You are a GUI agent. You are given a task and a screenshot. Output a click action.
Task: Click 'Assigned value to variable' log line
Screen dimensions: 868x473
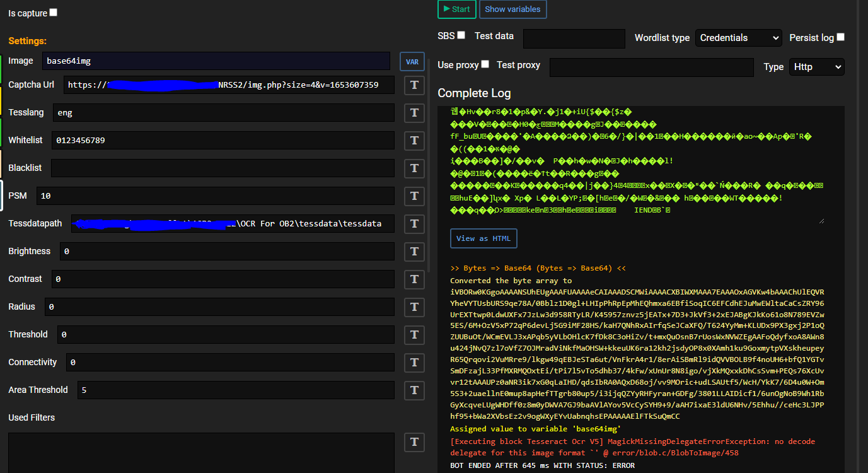(536, 429)
